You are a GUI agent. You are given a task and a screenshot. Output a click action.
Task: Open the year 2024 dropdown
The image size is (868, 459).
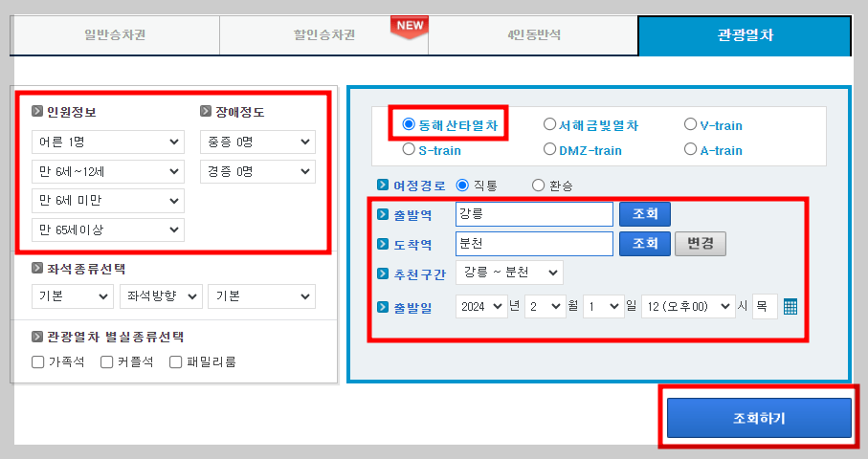point(481,306)
